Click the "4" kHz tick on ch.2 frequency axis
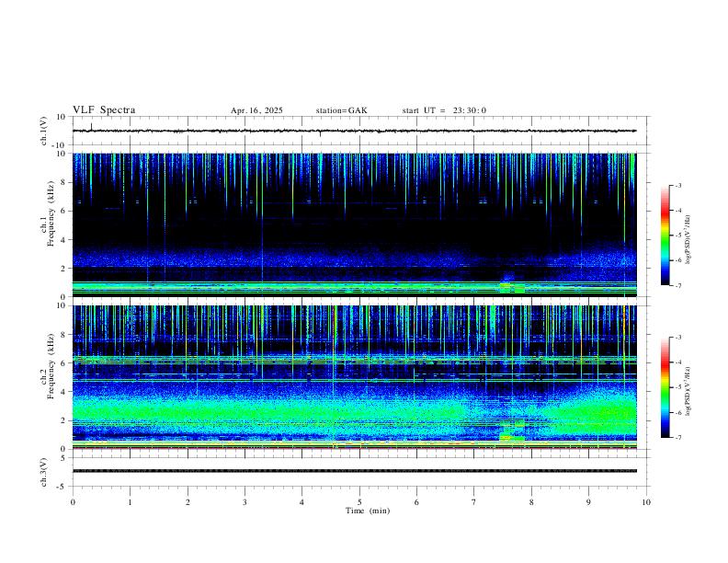728x563 pixels. point(63,392)
